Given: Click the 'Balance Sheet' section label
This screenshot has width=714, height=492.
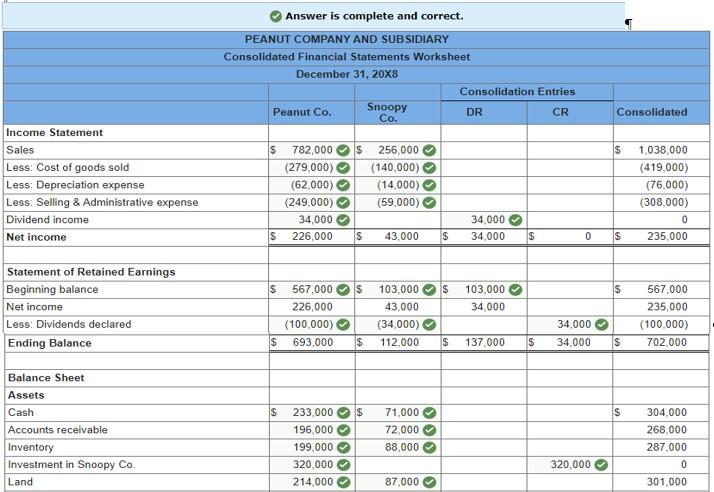Looking at the screenshot, I should pyautogui.click(x=46, y=378).
